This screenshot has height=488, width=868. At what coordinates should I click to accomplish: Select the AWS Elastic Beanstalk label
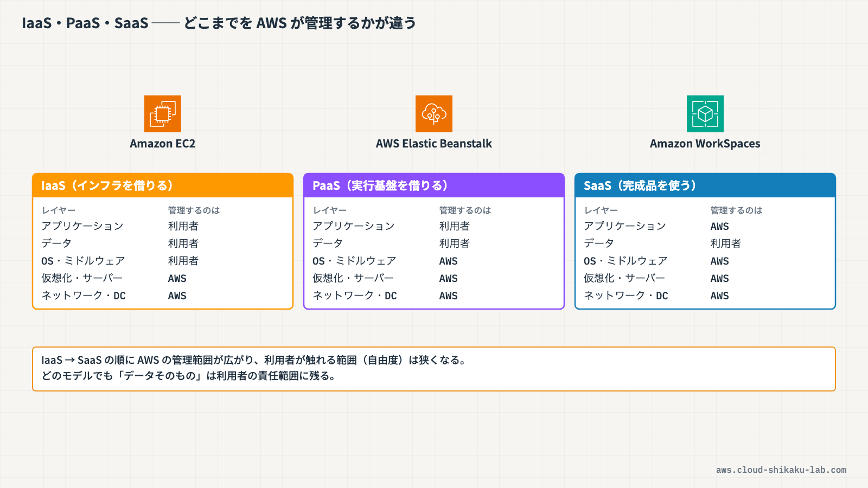tap(434, 144)
